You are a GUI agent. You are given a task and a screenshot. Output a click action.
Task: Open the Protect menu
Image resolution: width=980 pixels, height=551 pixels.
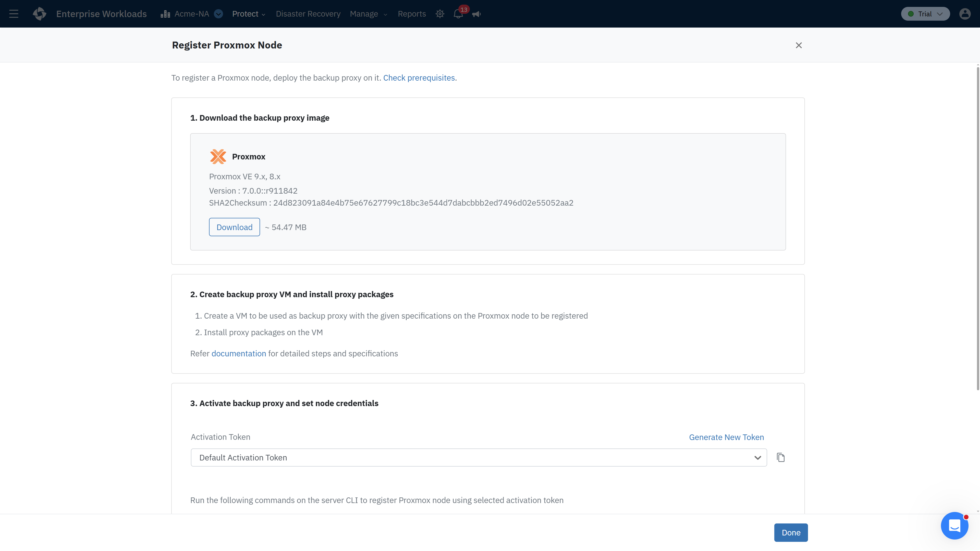pyautogui.click(x=248, y=14)
